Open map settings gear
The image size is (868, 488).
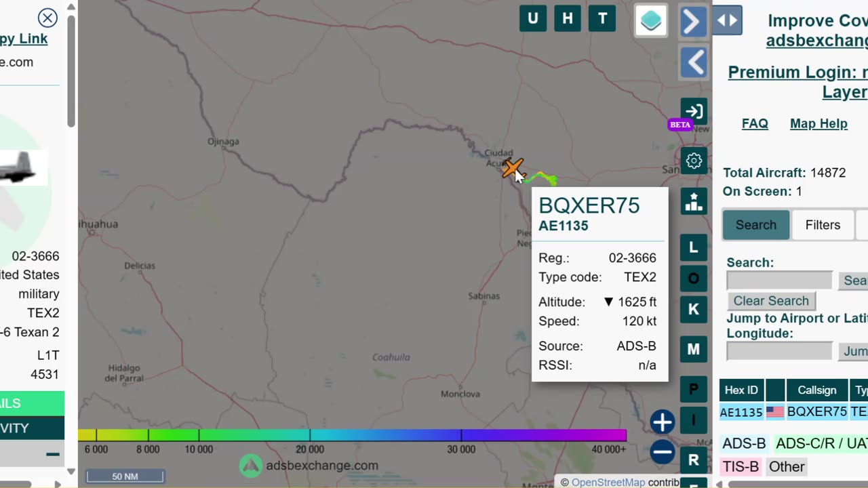[x=694, y=161]
